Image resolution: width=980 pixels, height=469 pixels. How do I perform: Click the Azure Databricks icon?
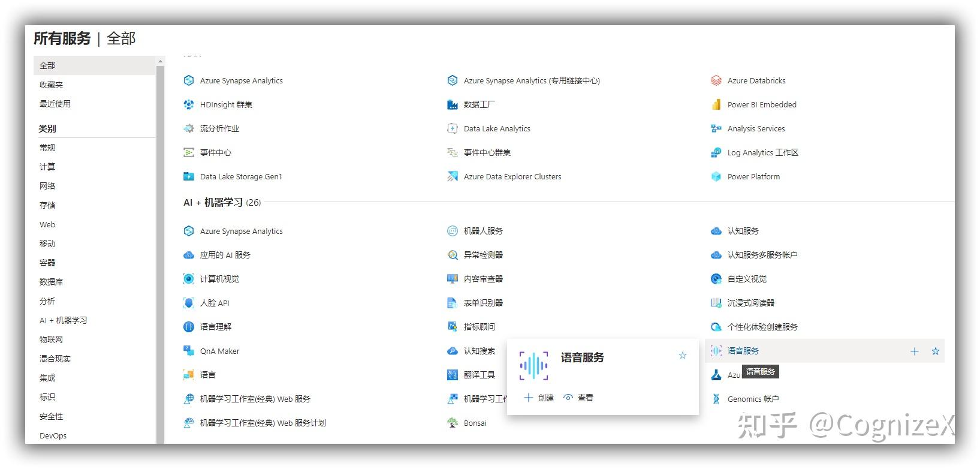[716, 80]
